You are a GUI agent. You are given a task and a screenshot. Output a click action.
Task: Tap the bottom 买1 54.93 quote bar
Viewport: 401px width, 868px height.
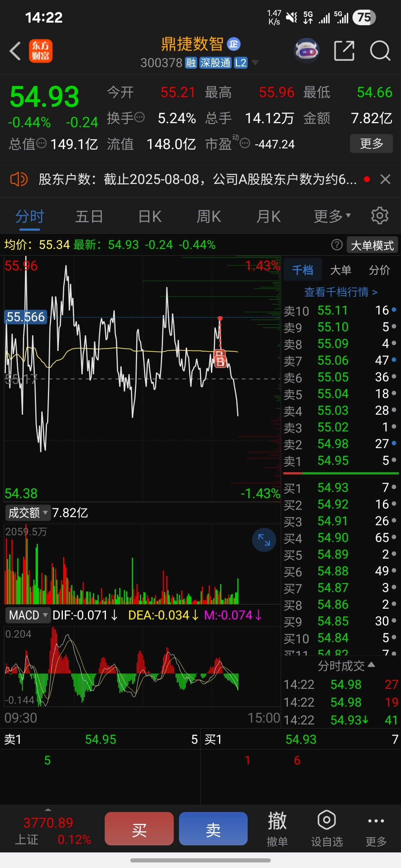coord(301,739)
